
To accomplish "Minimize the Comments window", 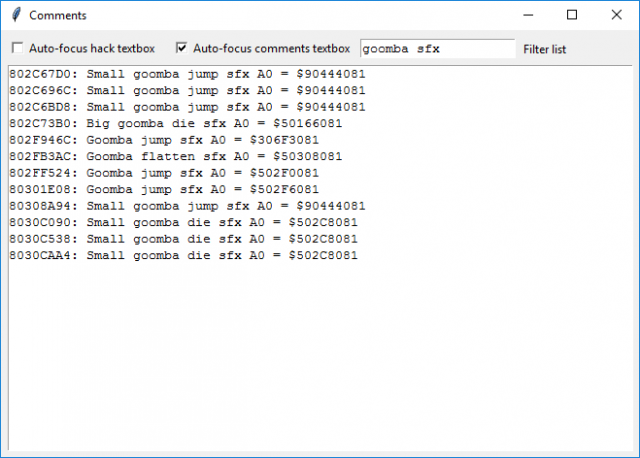I will (527, 15).
